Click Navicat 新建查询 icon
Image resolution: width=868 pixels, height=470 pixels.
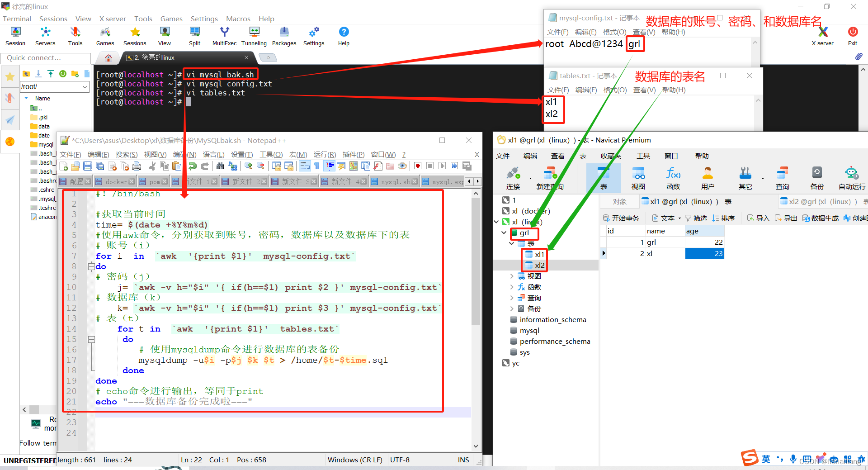550,178
